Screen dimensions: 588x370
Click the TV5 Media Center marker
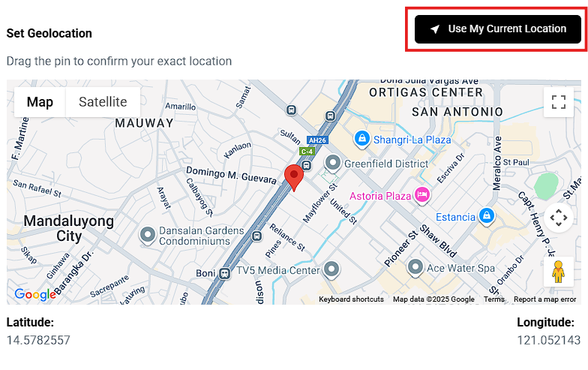(332, 269)
